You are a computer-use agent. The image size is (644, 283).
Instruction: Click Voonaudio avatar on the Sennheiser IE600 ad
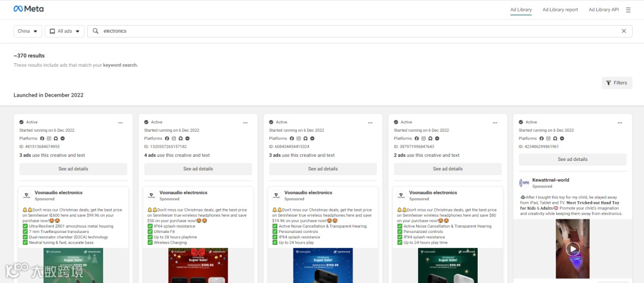27,195
